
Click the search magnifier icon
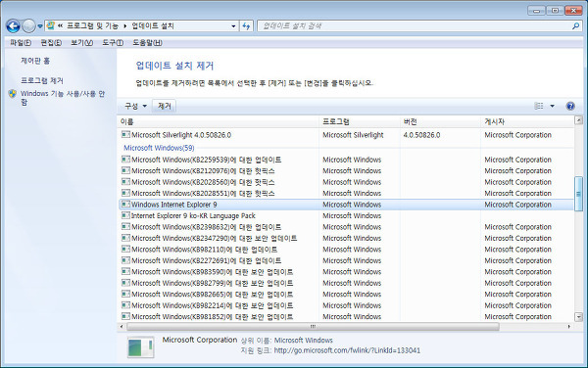(x=575, y=25)
